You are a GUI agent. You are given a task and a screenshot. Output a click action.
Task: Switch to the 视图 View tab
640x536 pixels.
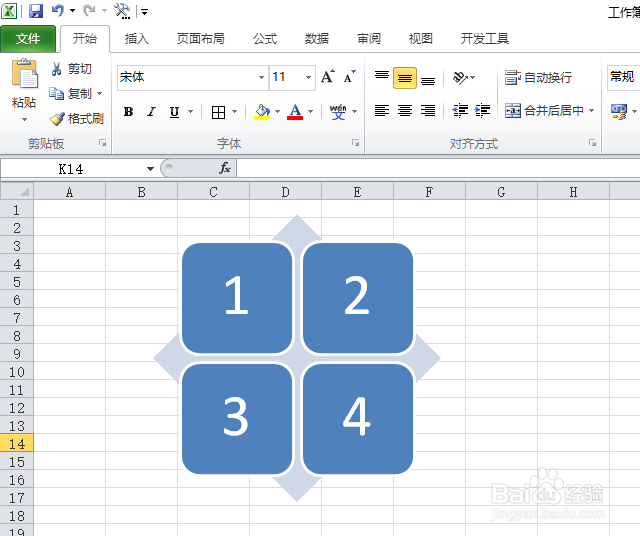point(420,39)
